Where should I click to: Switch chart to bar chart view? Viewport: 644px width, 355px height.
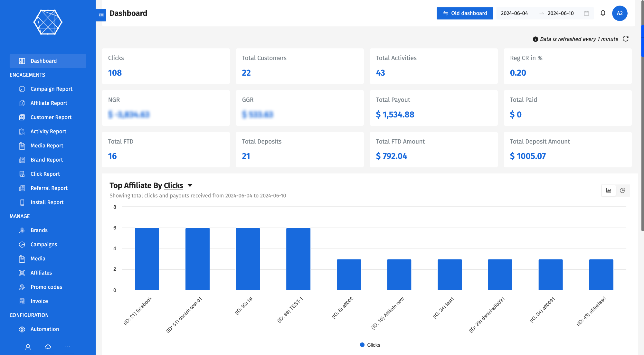point(609,191)
